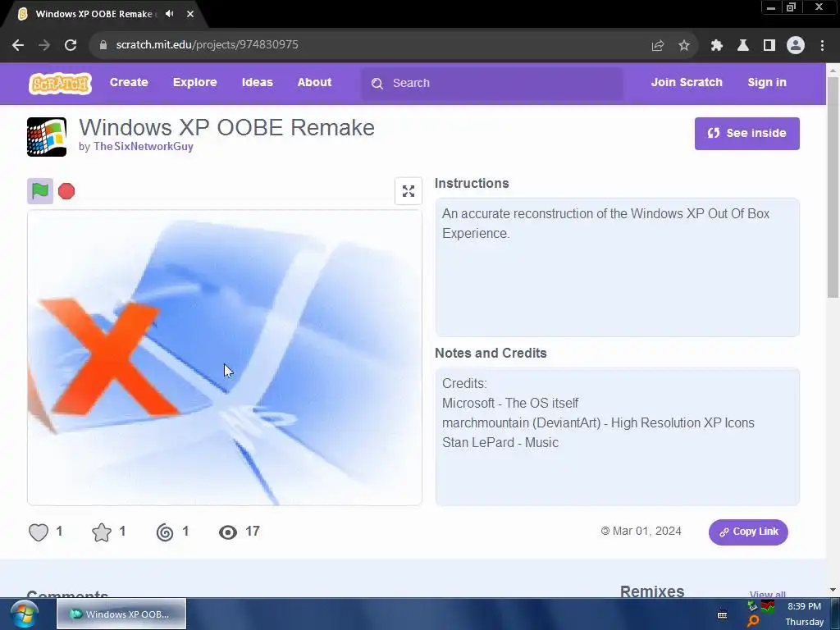Toggle the browser side panel icon
Screen dimensions: 840x630
pyautogui.click(x=769, y=46)
